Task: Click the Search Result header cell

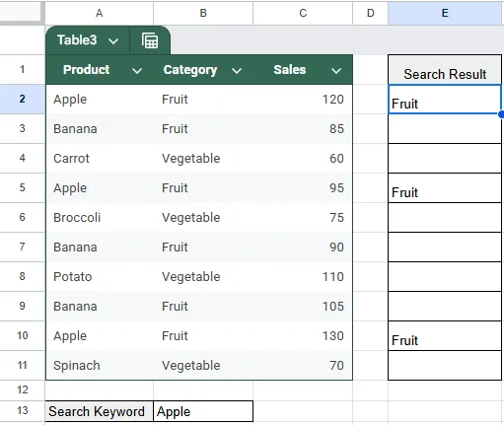Action: pyautogui.click(x=445, y=70)
